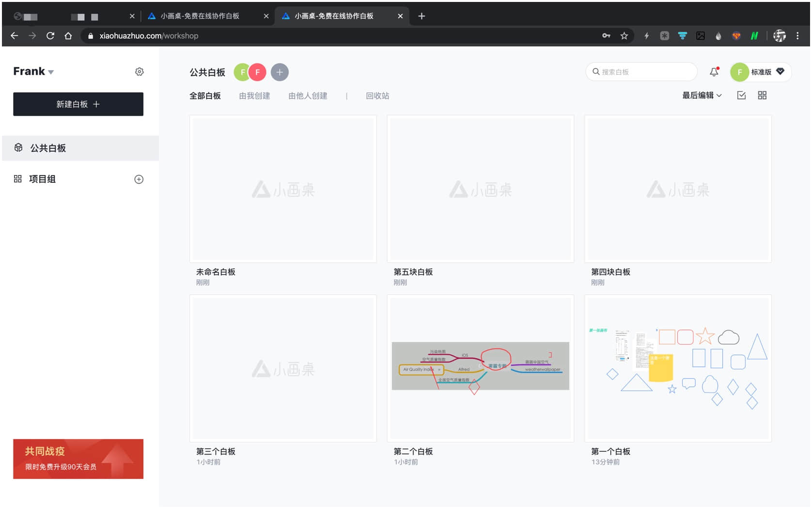Open the 回收站 tab

pos(377,96)
